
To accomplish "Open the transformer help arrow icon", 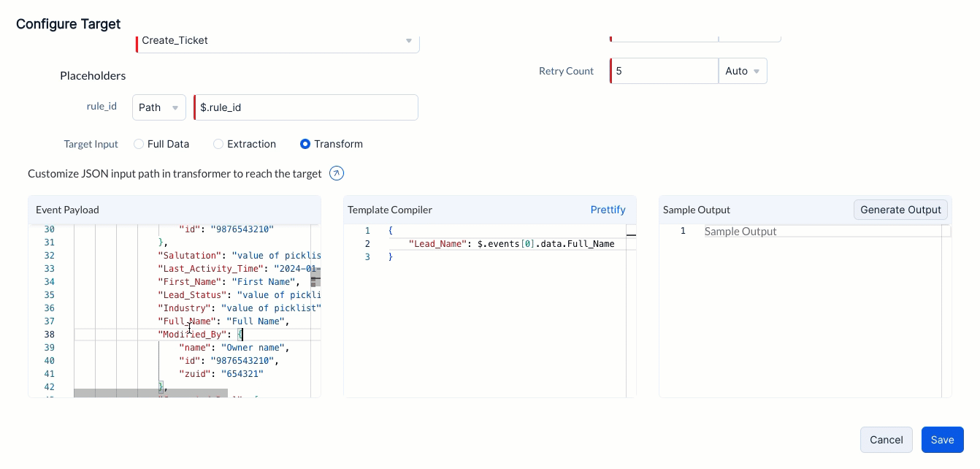I will [337, 174].
